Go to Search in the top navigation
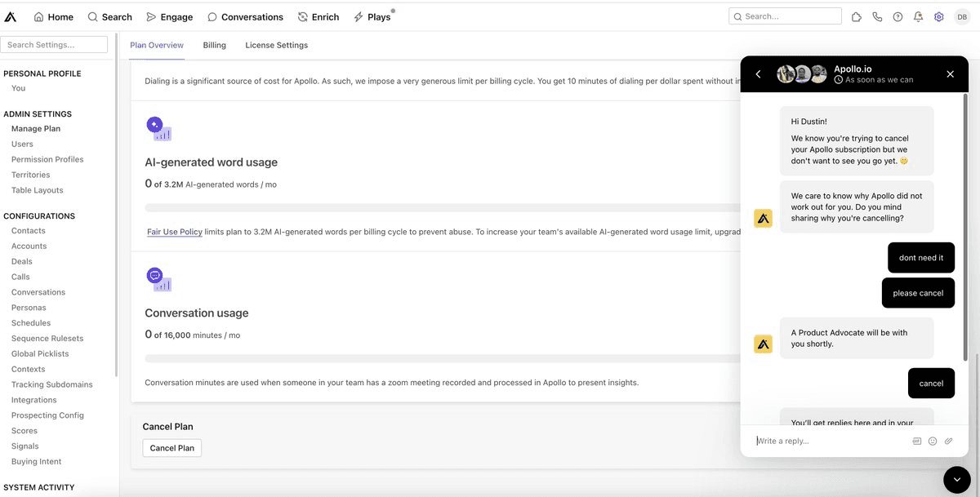The height and width of the screenshot is (497, 980). tap(109, 16)
